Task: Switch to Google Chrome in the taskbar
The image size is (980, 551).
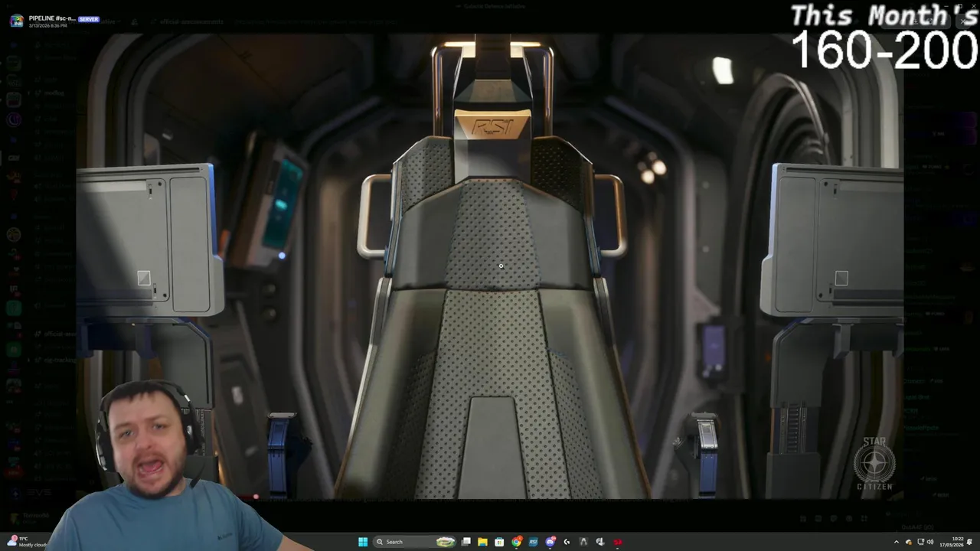Action: (517, 542)
